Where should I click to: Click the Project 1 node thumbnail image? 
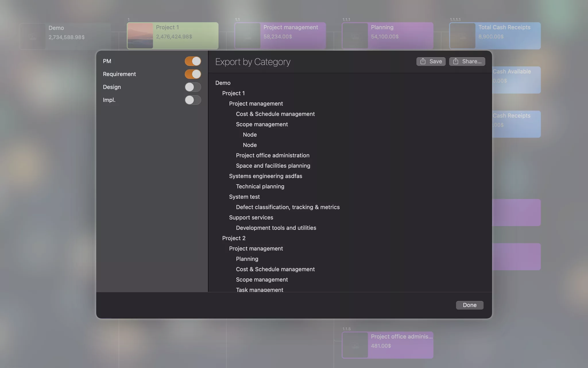[140, 35]
